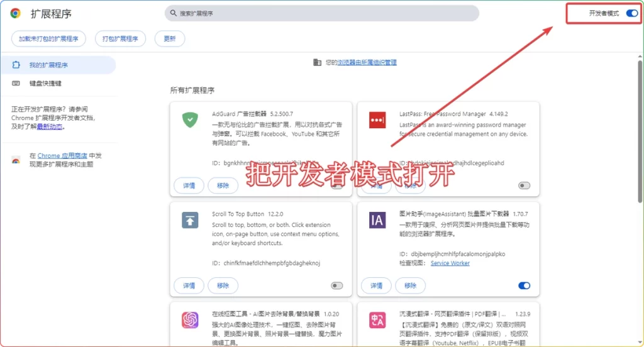Click the 沉浸式翻译 extension icon

[x=377, y=320]
